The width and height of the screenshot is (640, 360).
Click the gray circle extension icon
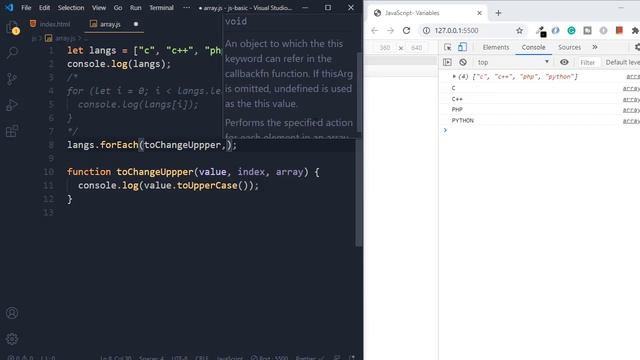coord(603,31)
